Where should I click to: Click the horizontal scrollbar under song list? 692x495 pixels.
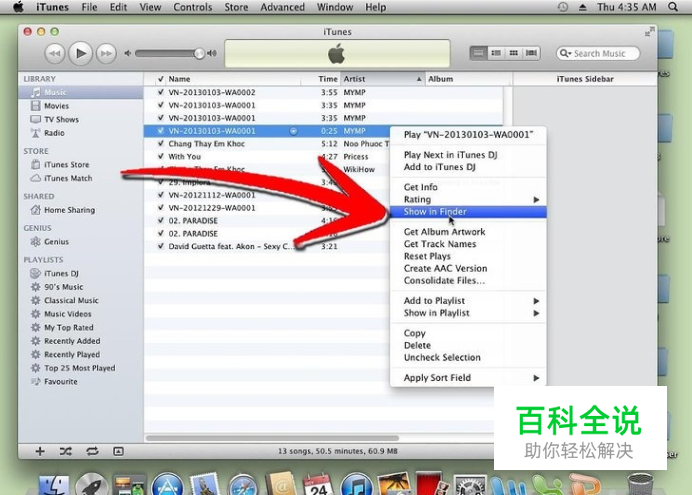tap(272, 438)
